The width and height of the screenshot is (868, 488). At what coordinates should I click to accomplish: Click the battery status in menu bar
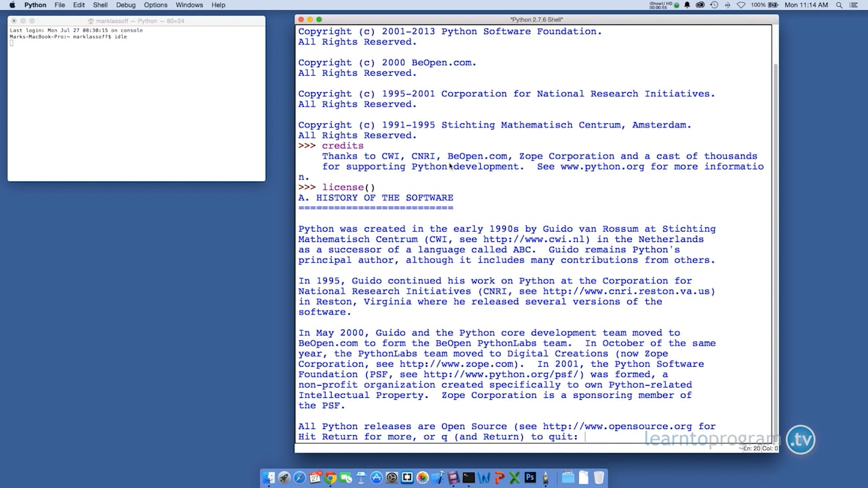tap(764, 5)
